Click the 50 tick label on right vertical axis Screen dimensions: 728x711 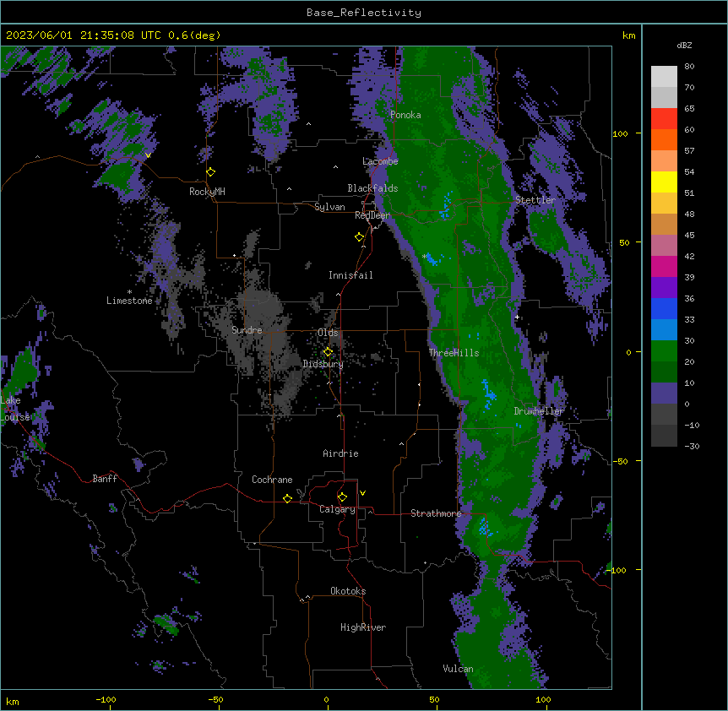pos(624,242)
